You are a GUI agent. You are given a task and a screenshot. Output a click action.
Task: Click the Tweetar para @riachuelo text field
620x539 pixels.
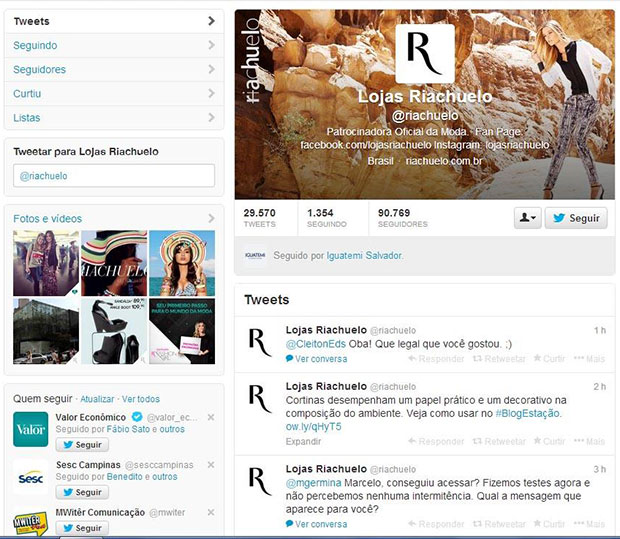(114, 176)
